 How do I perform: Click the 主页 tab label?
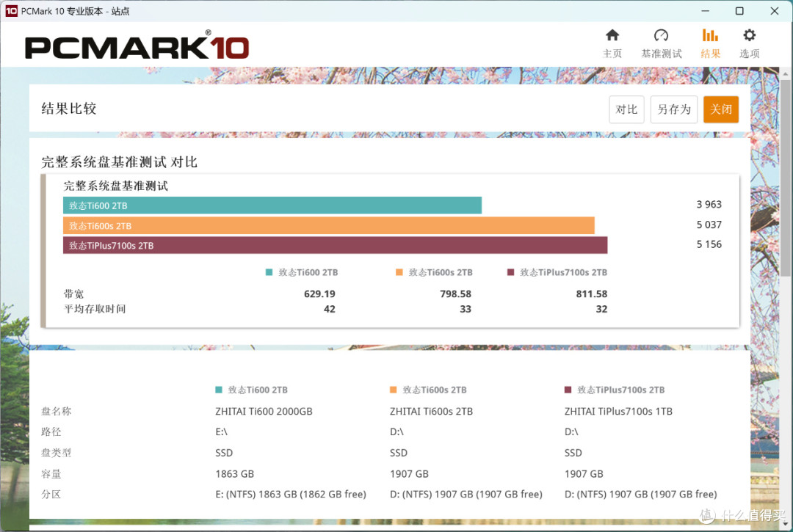tap(612, 54)
